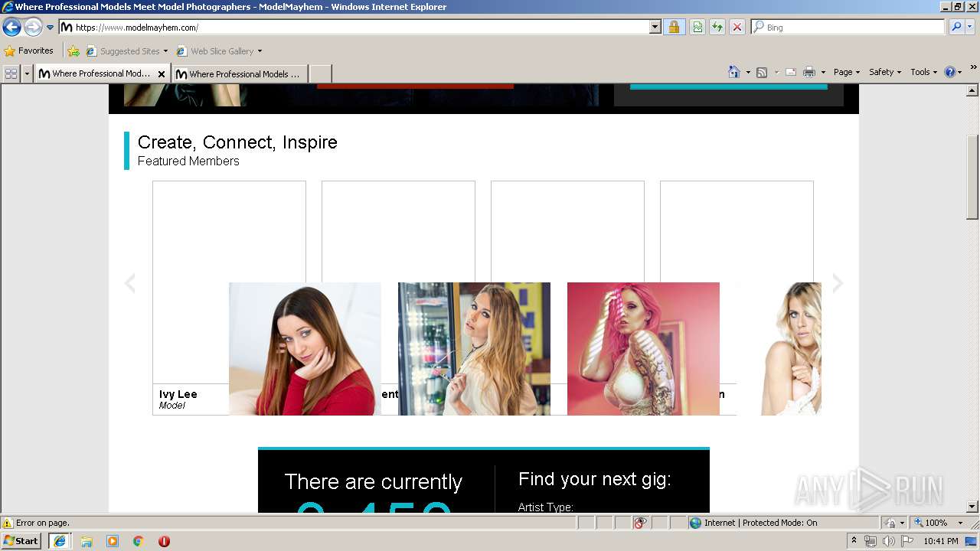Open the recent pages dropdown arrow

point(51,28)
